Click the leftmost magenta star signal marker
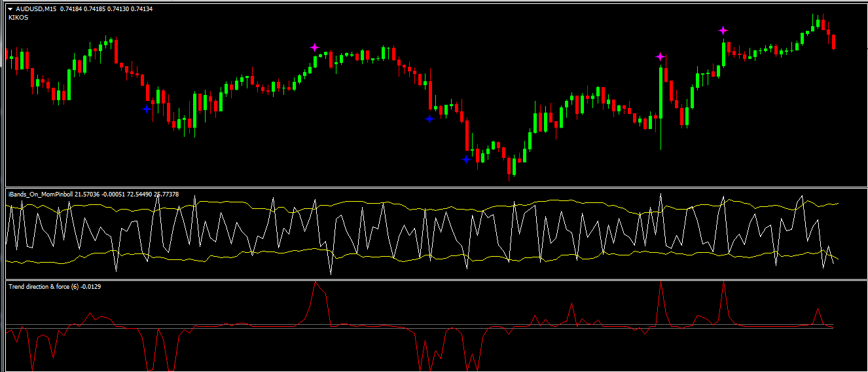 [x=315, y=47]
